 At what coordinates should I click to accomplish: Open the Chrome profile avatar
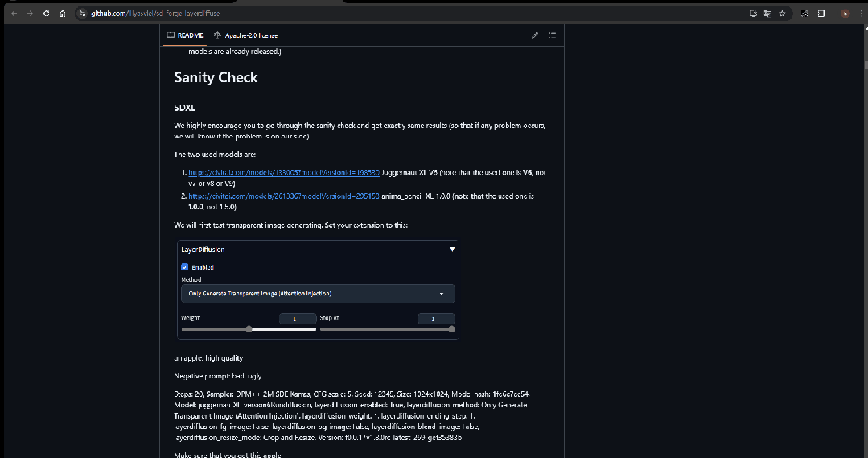845,14
